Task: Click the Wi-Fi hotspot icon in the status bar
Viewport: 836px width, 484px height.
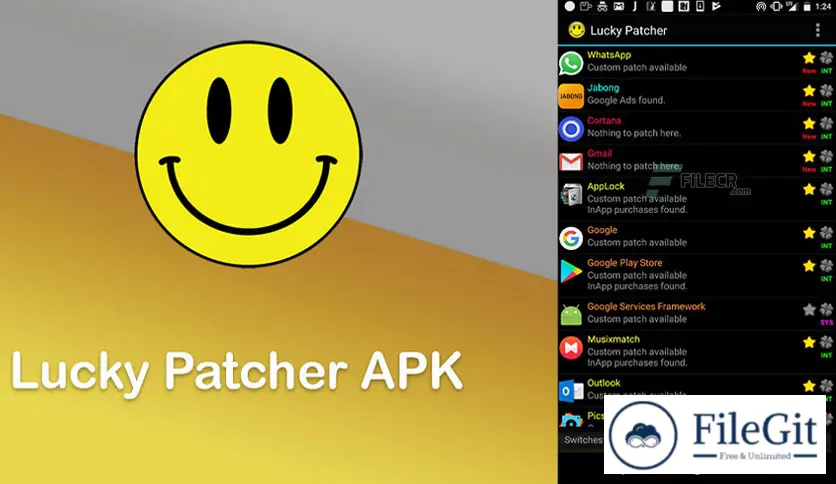Action: [761, 6]
